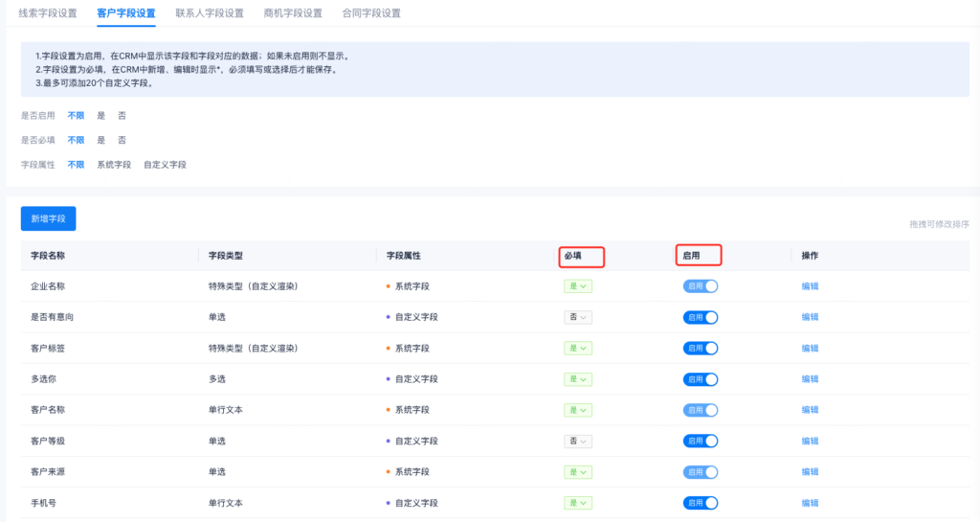Click the 新增字段 button
980x522 pixels.
(48, 218)
